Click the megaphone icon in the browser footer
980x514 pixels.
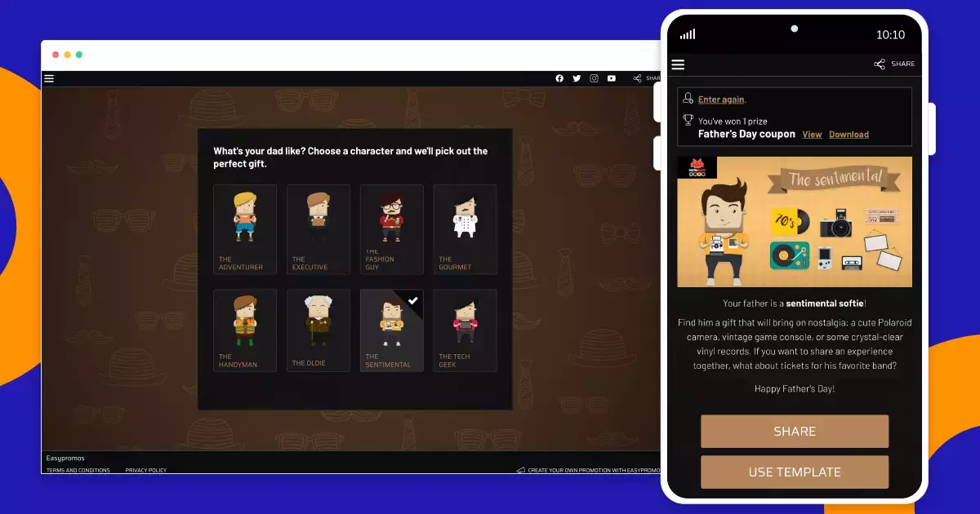520,470
